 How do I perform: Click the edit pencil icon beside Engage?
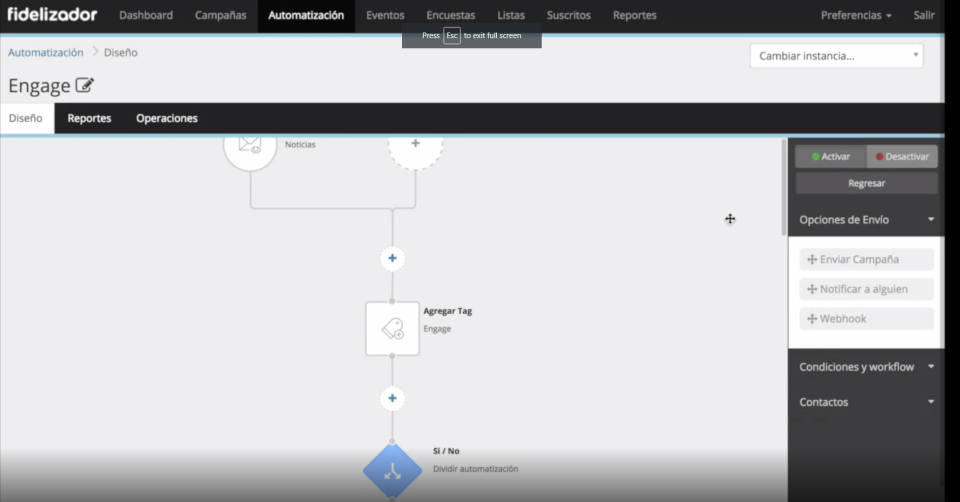(x=85, y=86)
